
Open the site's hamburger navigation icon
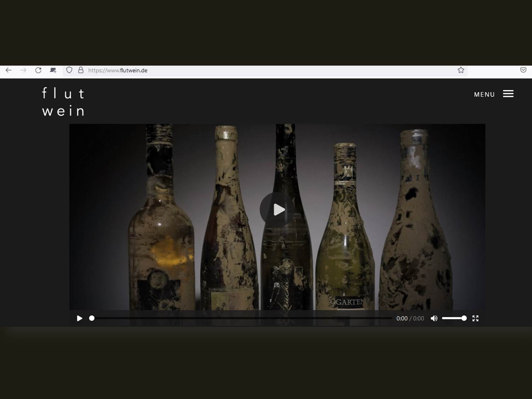[508, 94]
